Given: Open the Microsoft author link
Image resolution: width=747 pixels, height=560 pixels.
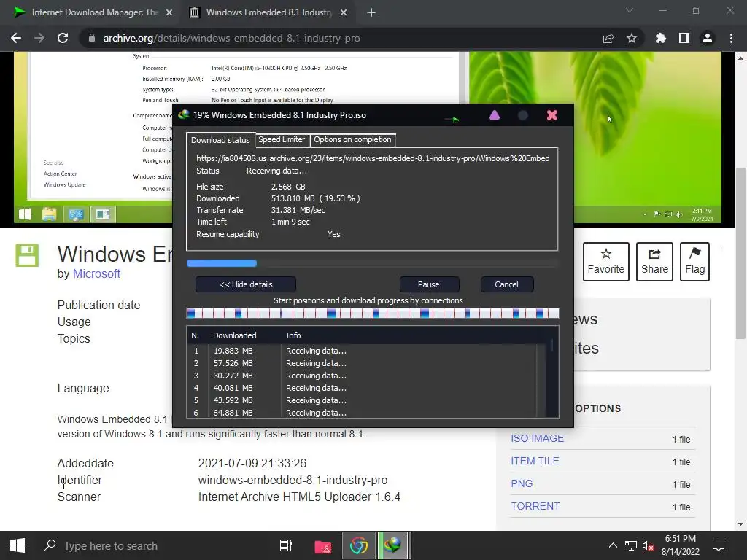Looking at the screenshot, I should click(x=96, y=274).
